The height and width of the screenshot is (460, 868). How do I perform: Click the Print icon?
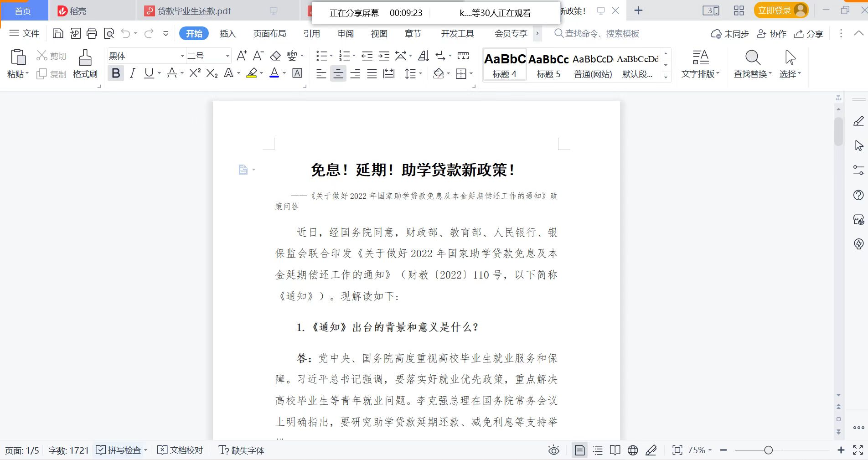pos(92,33)
